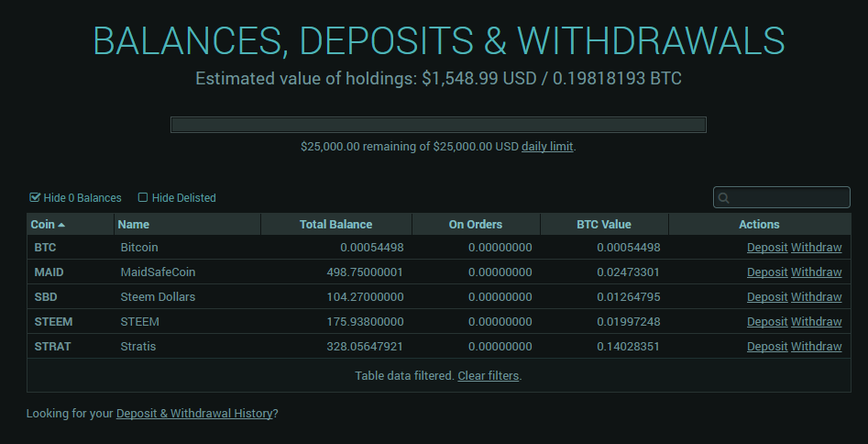
Task: Open Deposit for STEEM
Action: point(767,322)
